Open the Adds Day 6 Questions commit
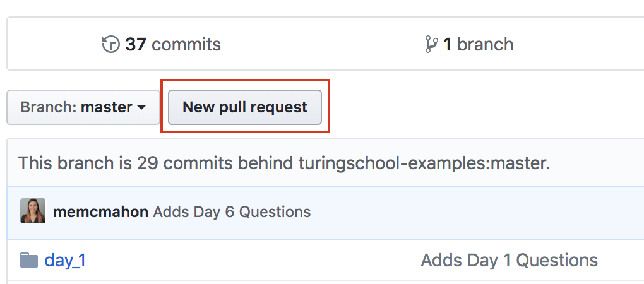This screenshot has width=644, height=284. 232,211
